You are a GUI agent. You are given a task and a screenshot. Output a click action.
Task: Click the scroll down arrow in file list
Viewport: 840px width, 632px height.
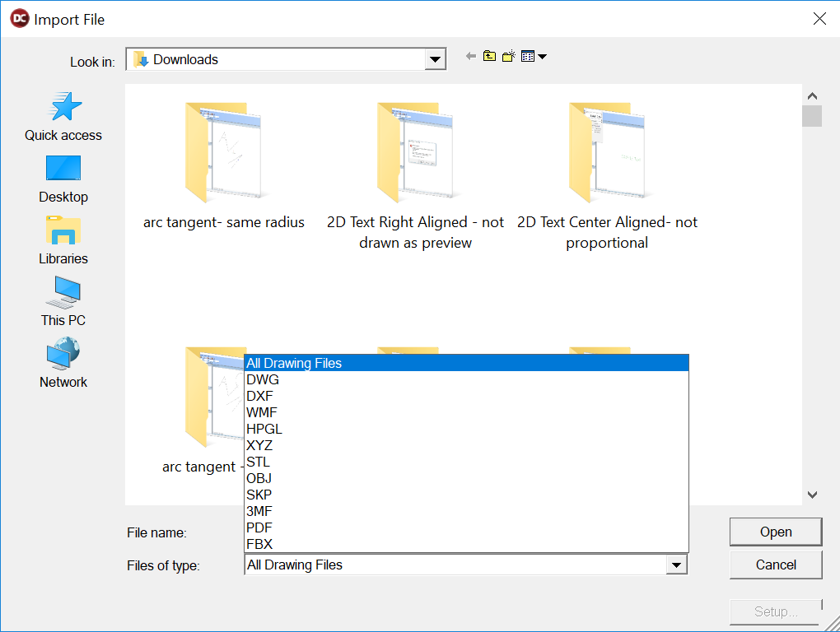point(812,495)
